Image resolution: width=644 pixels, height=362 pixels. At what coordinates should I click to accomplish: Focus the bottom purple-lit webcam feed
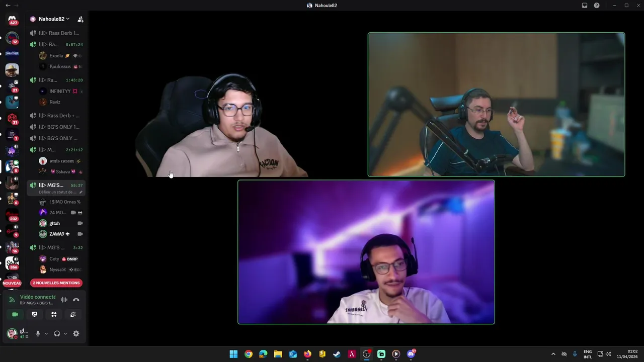pos(366,252)
